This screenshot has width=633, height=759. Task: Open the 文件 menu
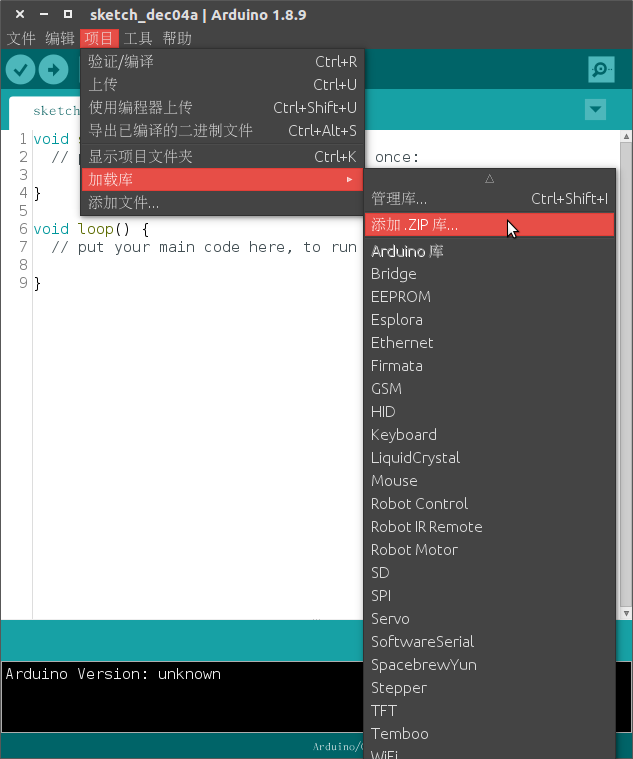[x=21, y=38]
